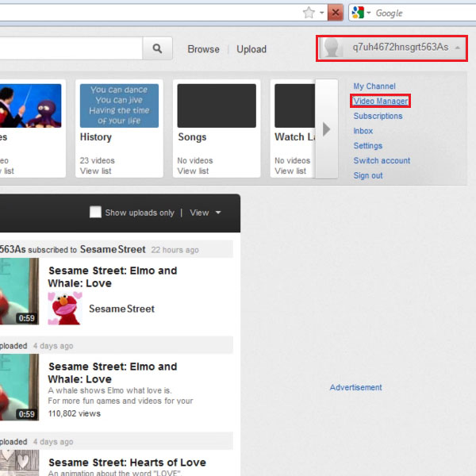476x476 pixels.
Task: Toggle Show uploads only checkbox
Action: tap(95, 212)
